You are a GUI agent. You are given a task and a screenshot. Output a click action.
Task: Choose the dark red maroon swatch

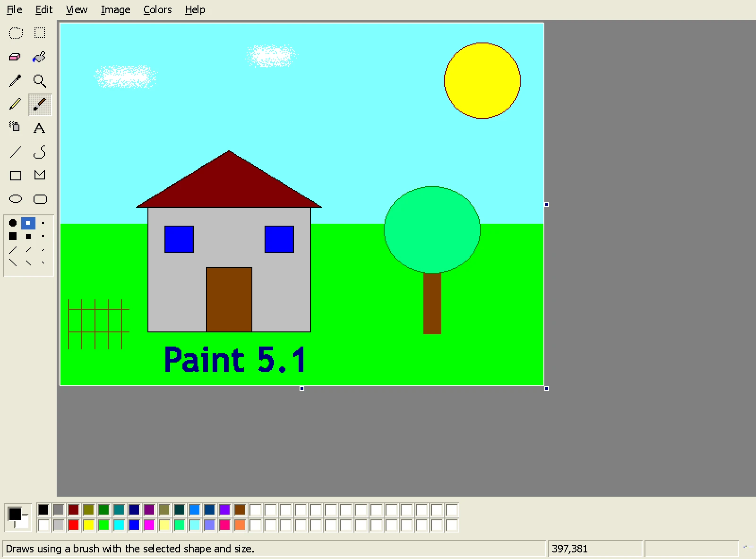(x=74, y=510)
